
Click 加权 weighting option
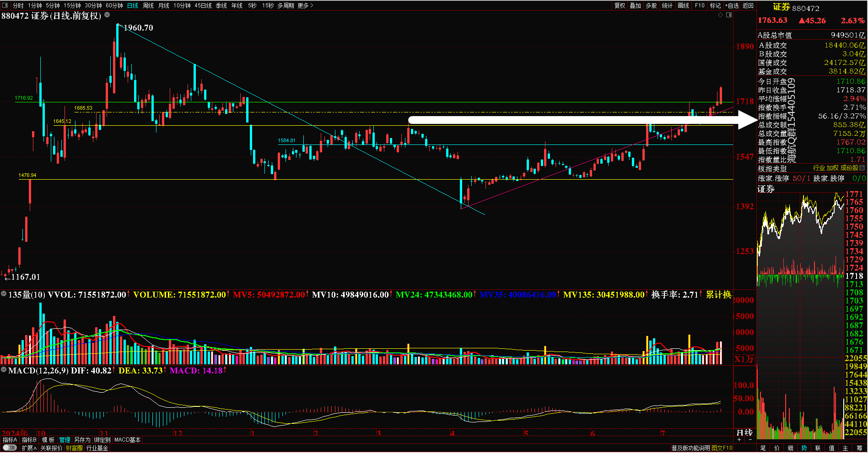pyautogui.click(x=833, y=168)
